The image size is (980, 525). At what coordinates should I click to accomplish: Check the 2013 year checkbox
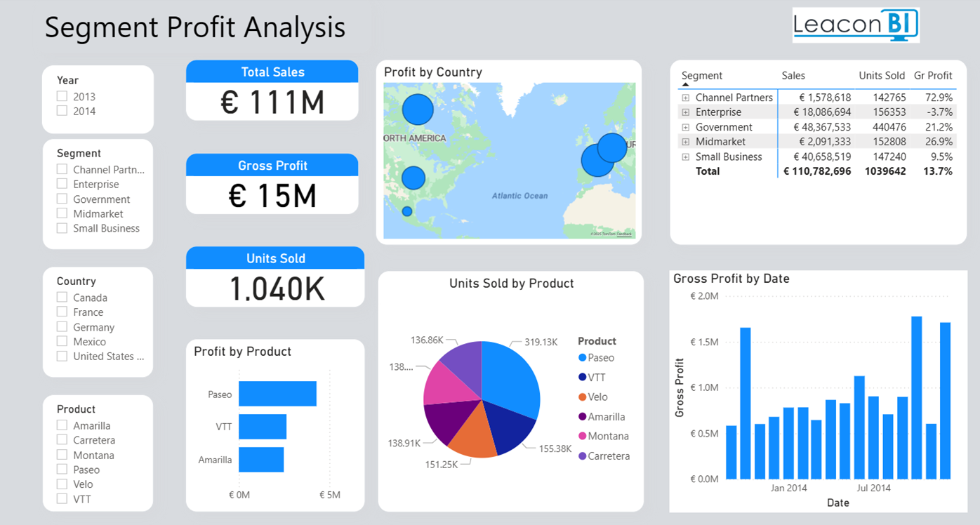pyautogui.click(x=62, y=96)
